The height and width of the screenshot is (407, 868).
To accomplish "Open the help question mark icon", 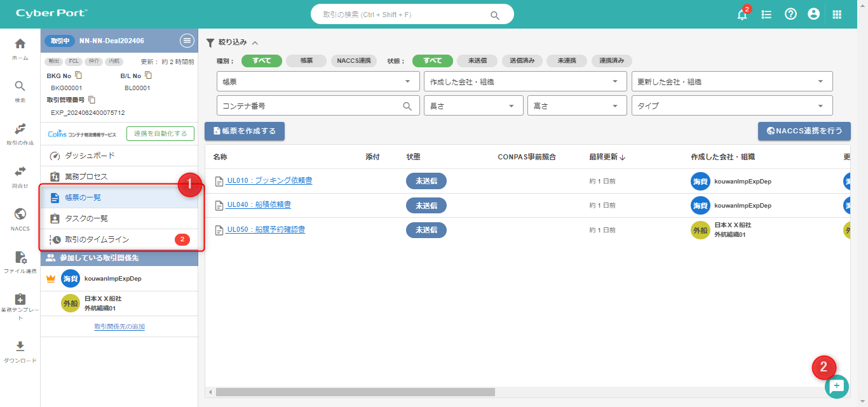I will [x=790, y=14].
